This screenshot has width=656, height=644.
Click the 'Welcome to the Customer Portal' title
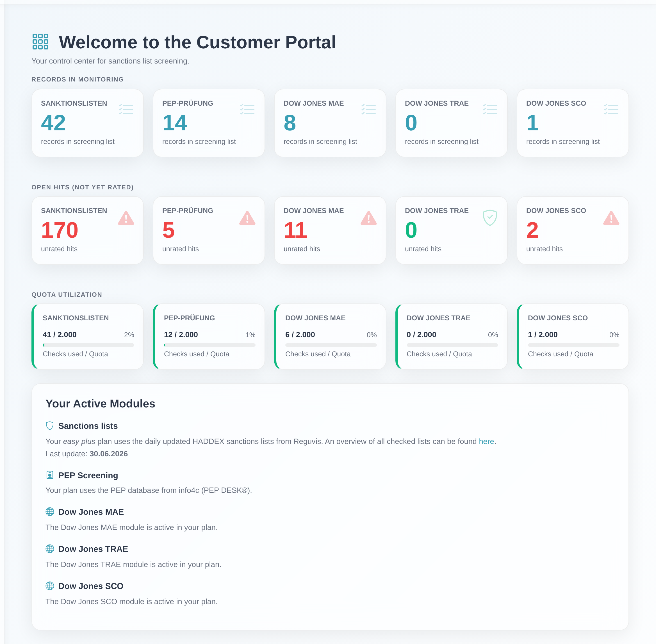197,42
